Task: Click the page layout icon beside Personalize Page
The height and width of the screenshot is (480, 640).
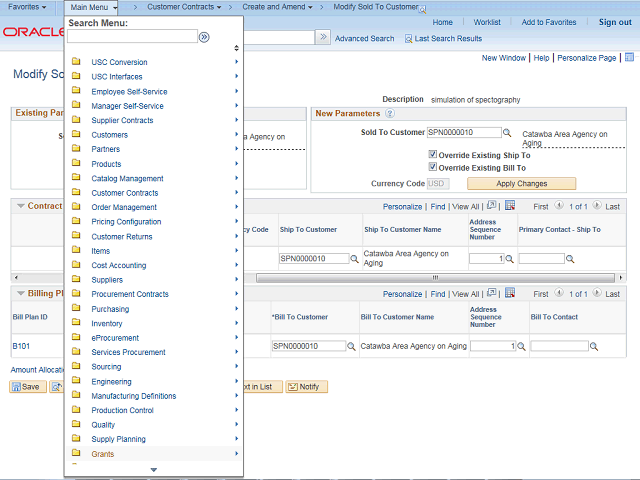Action: click(x=629, y=57)
